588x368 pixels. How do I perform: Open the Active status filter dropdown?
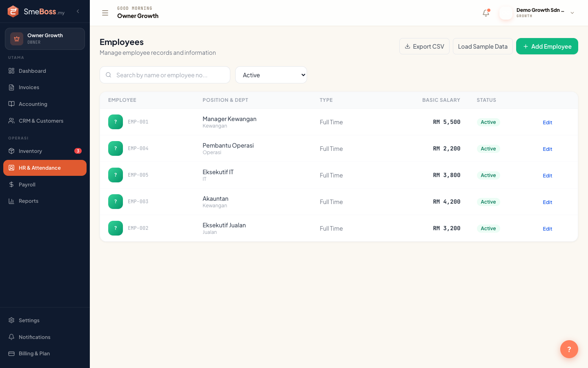point(271,75)
